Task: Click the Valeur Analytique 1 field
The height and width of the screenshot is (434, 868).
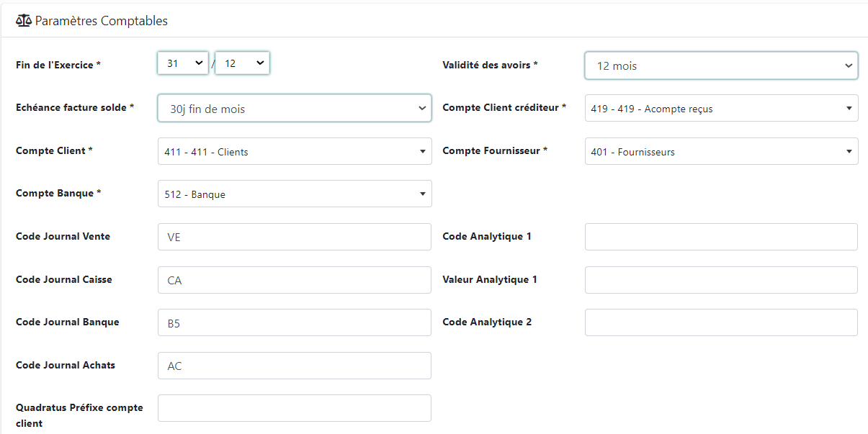Action: tap(721, 280)
